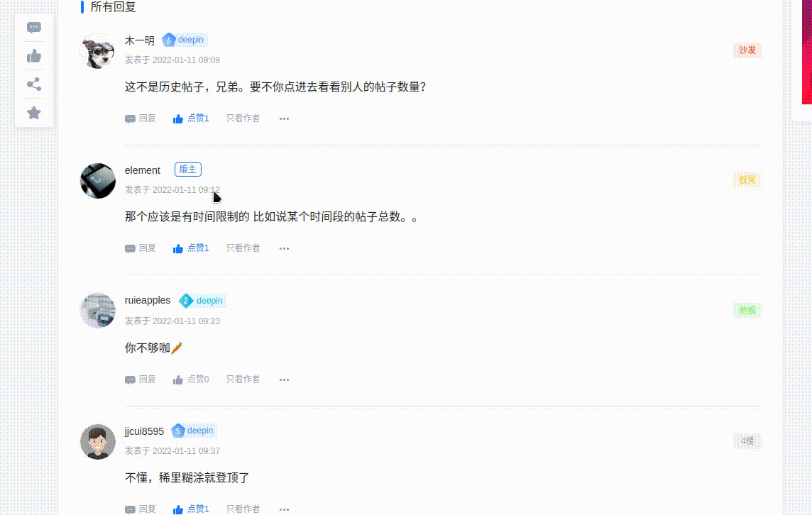The height and width of the screenshot is (515, 812).
Task: Click 木一明's avatar picture
Action: (x=97, y=50)
